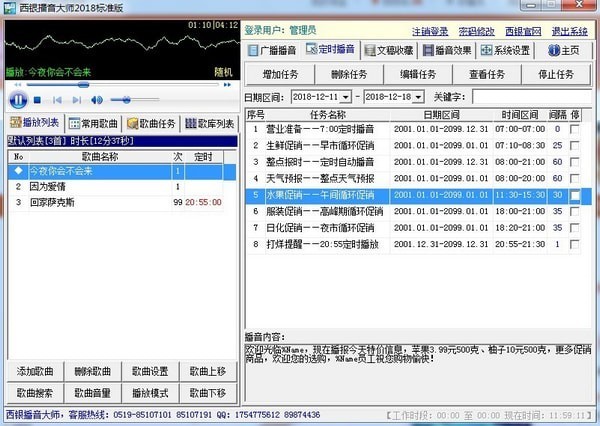
Task: Click the 歌曲上移 button
Action: (x=208, y=372)
